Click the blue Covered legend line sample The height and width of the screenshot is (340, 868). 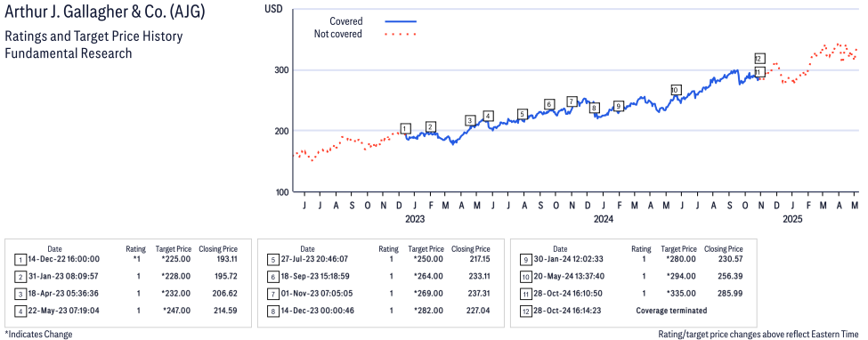pyautogui.click(x=401, y=21)
